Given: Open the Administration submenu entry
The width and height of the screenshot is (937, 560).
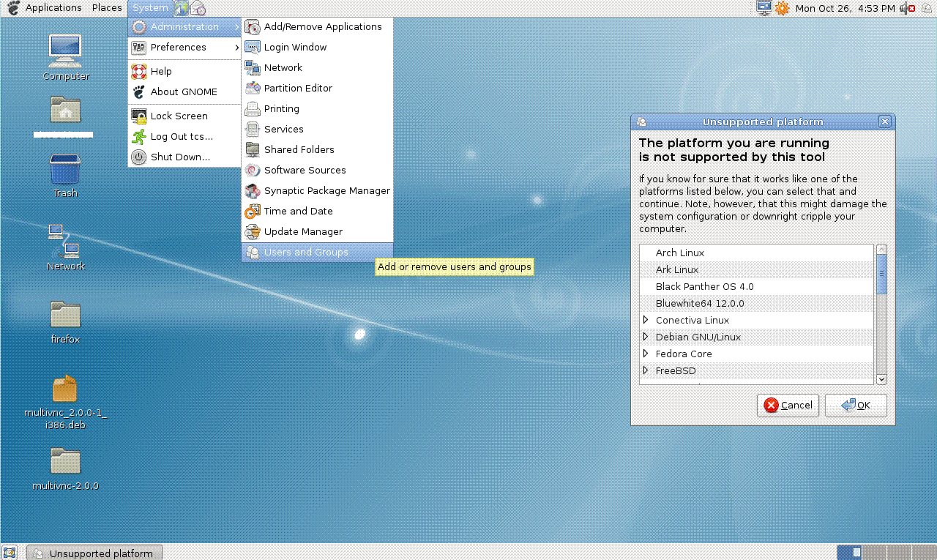Looking at the screenshot, I should coord(185,27).
